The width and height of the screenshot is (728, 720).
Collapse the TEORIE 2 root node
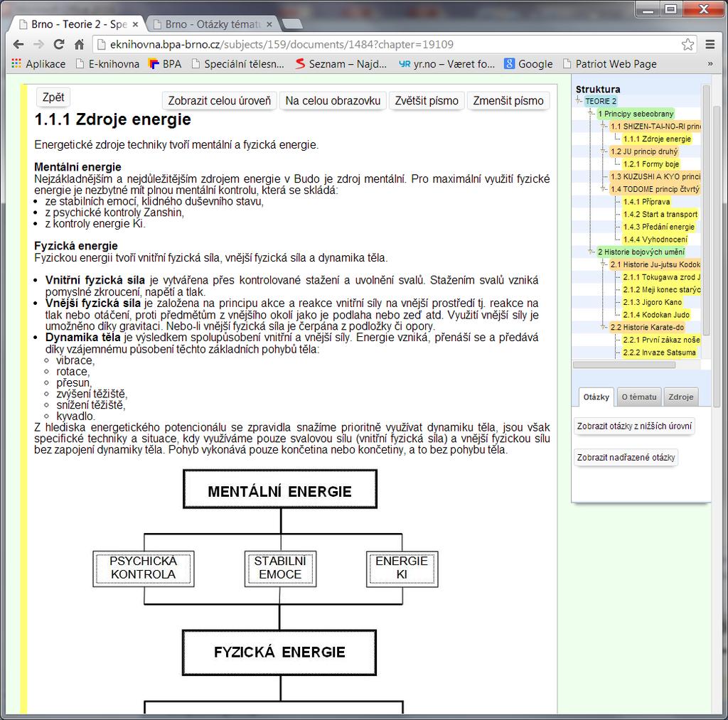[x=579, y=101]
